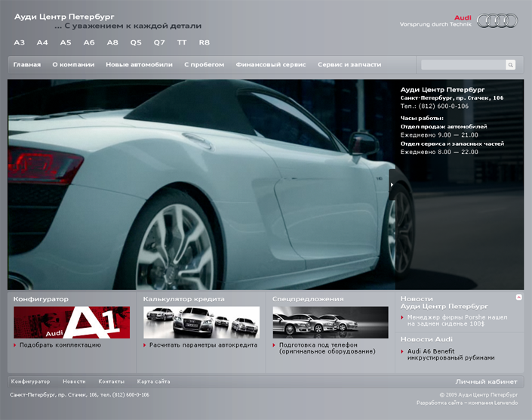Click the © 2009 copyright text
Image resolution: width=532 pixels, height=420 pixels.
pyautogui.click(x=478, y=395)
